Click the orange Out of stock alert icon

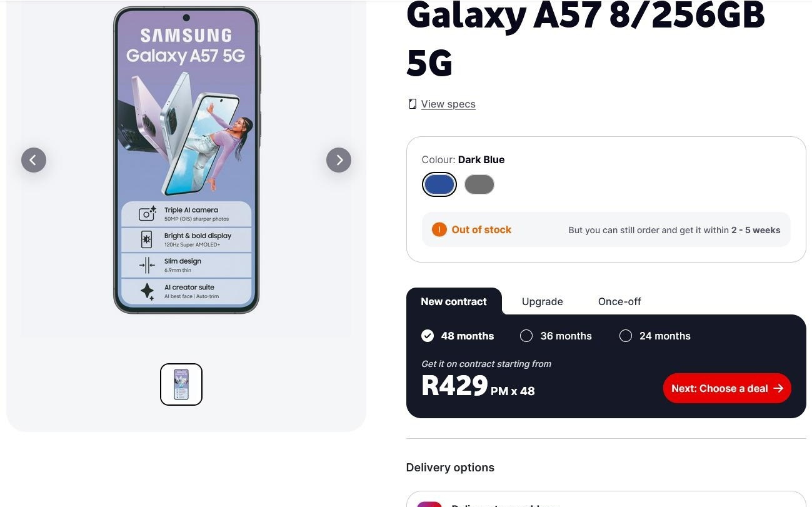pyautogui.click(x=439, y=229)
